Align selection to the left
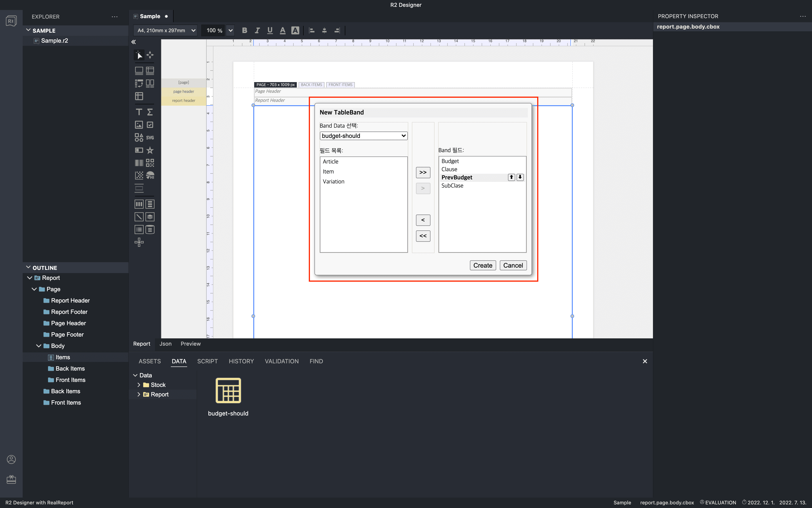Image resolution: width=812 pixels, height=508 pixels. coord(312,30)
